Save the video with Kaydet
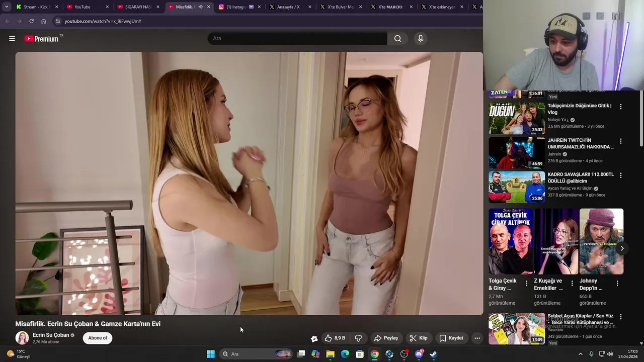Viewport: 644px width, 362px height. (x=451, y=338)
